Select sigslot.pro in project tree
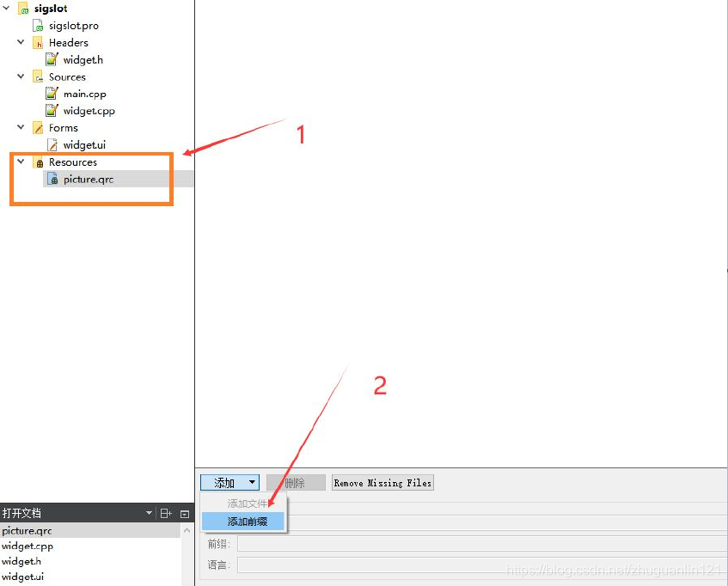Image resolution: width=728 pixels, height=586 pixels. point(74,26)
